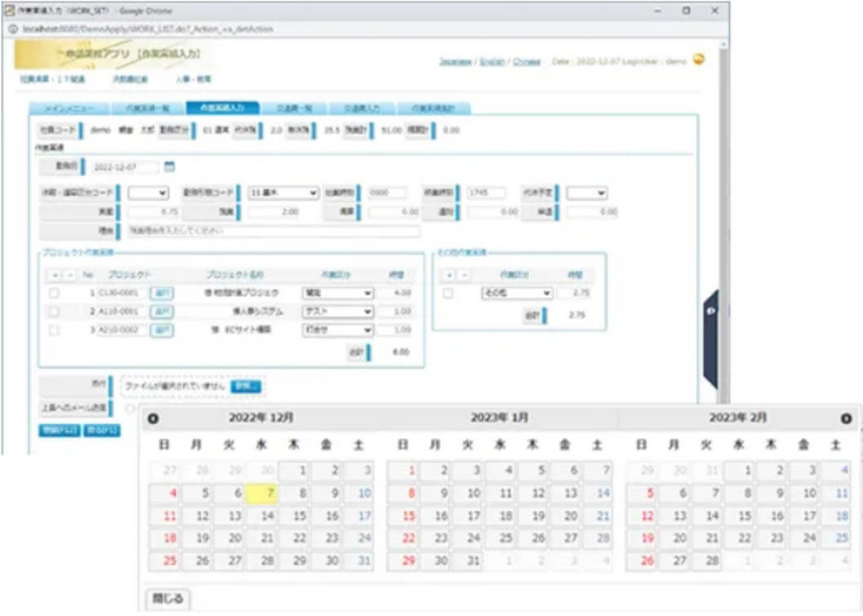
Task: Click the reason text input field
Action: [273, 231]
